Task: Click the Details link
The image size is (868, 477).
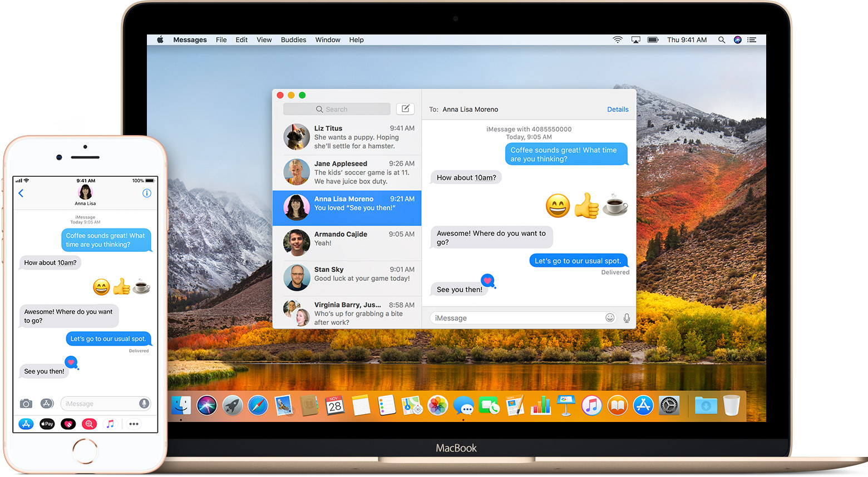Action: click(x=618, y=109)
